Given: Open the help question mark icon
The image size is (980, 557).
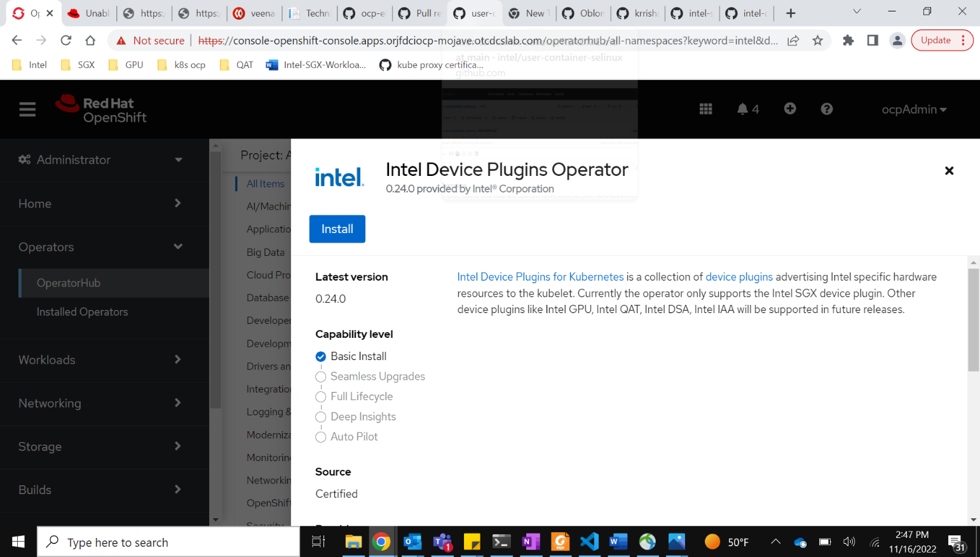Looking at the screenshot, I should (826, 109).
